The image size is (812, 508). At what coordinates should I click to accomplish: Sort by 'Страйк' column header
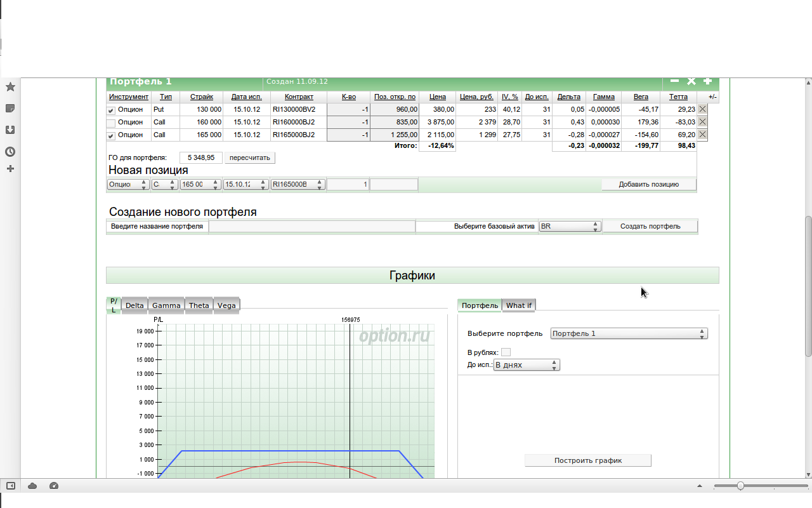click(x=201, y=97)
